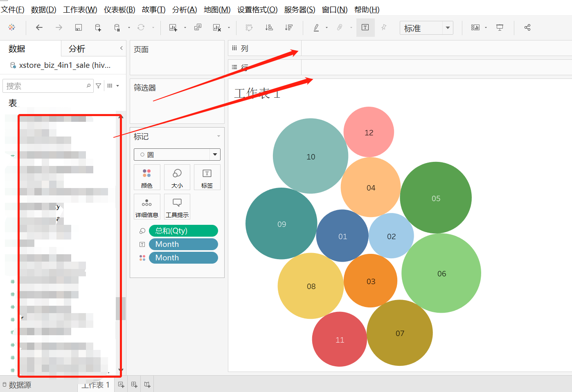This screenshot has height=392, width=572.
Task: Open the 颜色 shelf on the Marks card
Action: 147,177
